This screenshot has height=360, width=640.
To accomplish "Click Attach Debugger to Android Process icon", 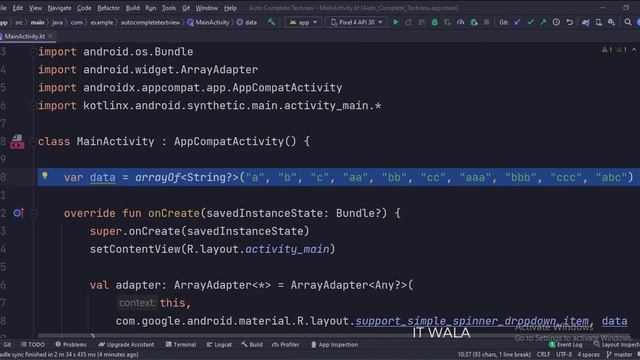I will (x=473, y=22).
